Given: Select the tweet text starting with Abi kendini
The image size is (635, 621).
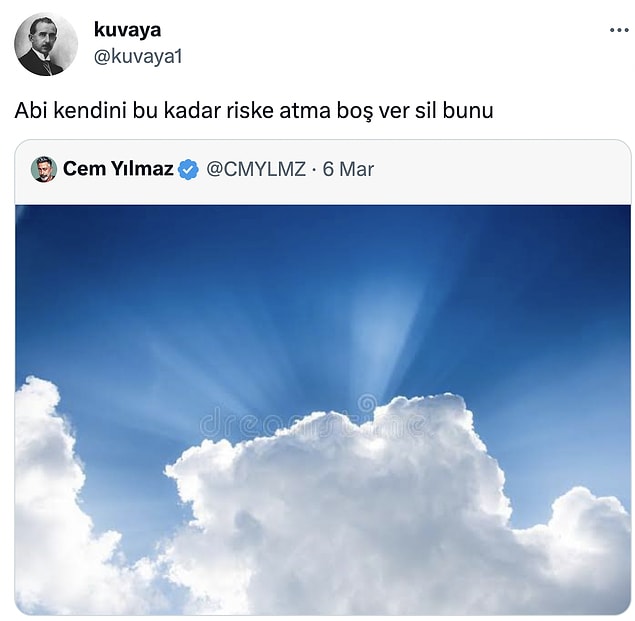Looking at the screenshot, I should coord(254,110).
